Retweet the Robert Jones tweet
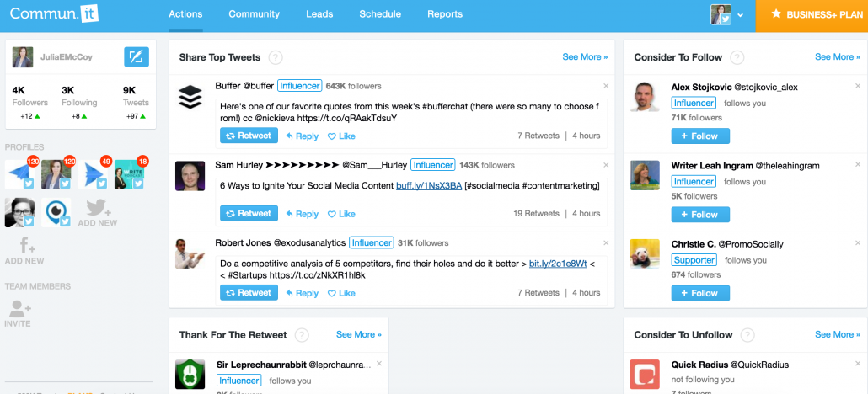The image size is (868, 394). click(249, 293)
